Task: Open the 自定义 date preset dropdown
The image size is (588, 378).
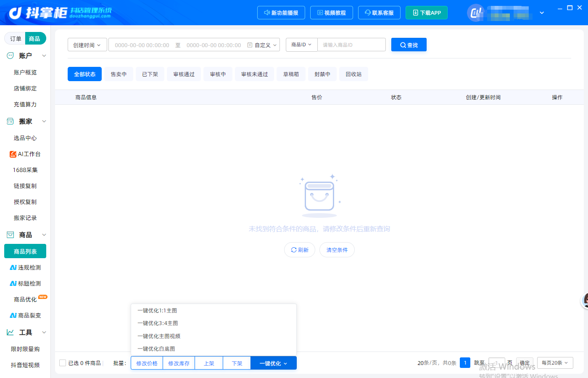Action: 266,45
